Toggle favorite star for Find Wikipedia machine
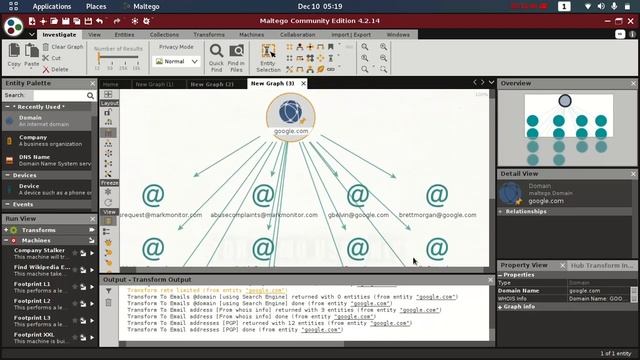This screenshot has height=360, width=640. coord(75,270)
